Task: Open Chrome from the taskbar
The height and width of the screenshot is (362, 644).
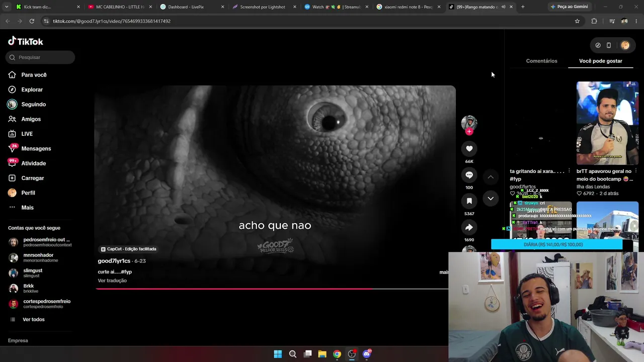Action: [x=337, y=354]
